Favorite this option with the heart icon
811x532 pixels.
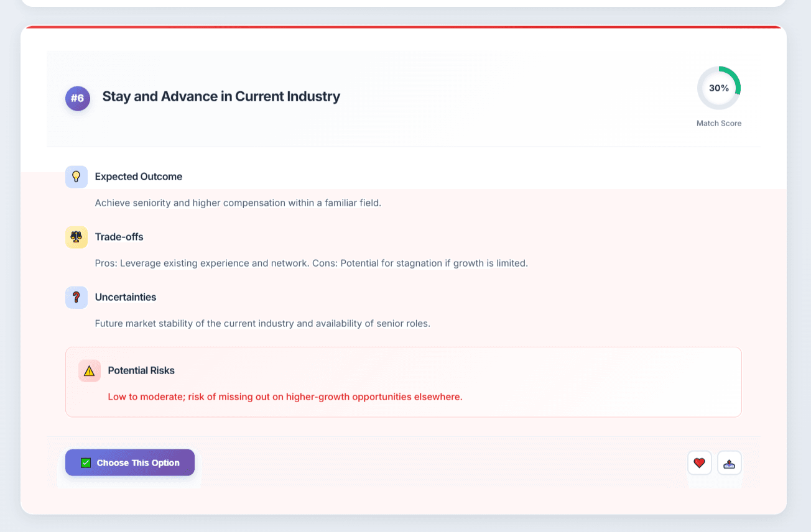[x=700, y=463]
